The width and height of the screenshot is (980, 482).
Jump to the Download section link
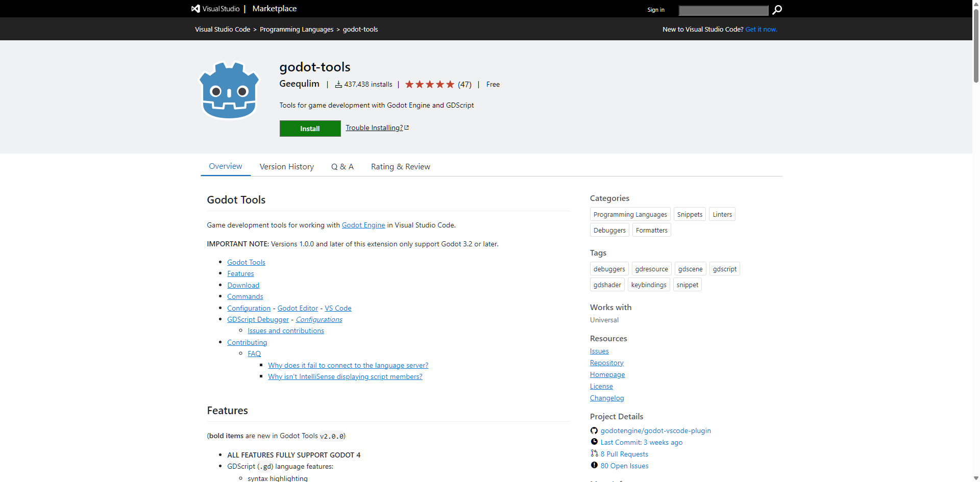tap(243, 285)
